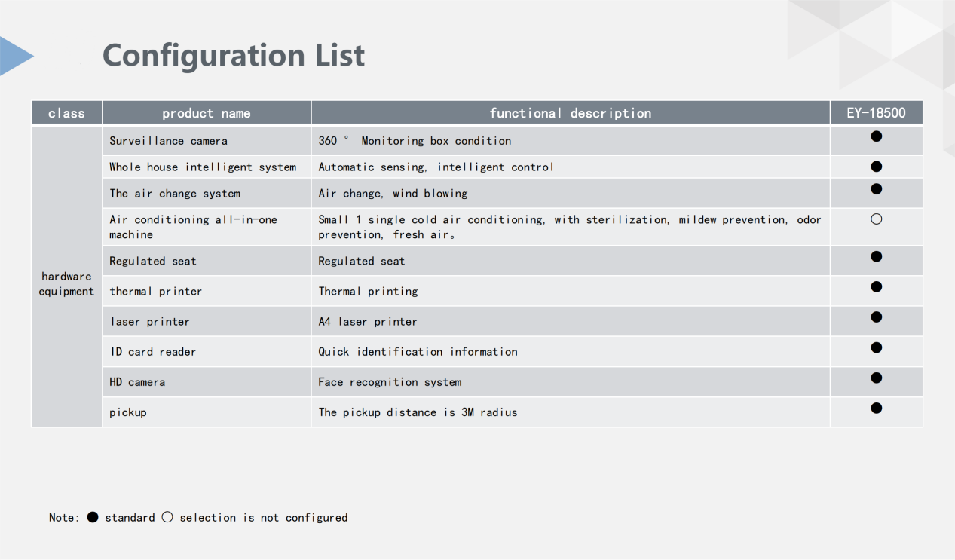Click the filled standard dot in the note

pyautogui.click(x=93, y=517)
